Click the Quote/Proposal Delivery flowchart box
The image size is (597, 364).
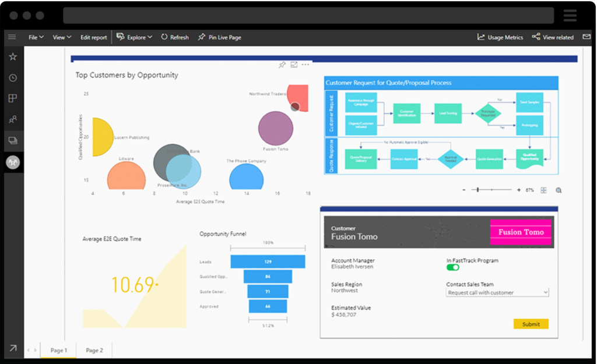coord(360,159)
